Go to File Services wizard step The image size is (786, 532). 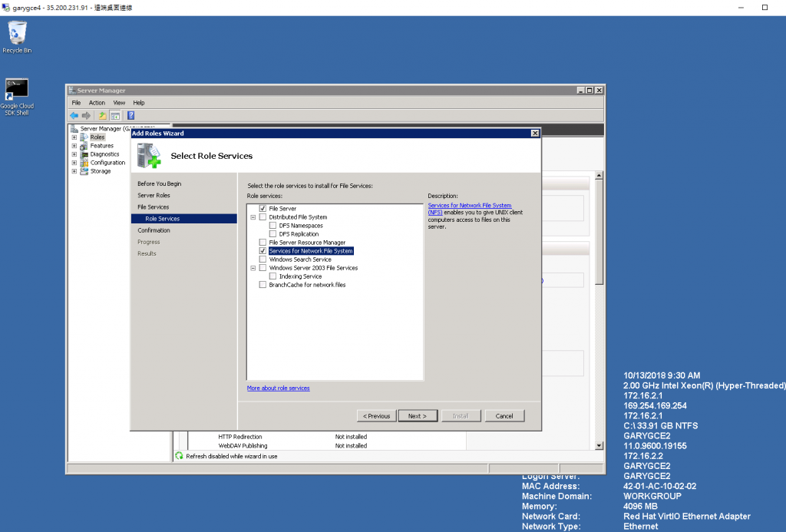154,207
